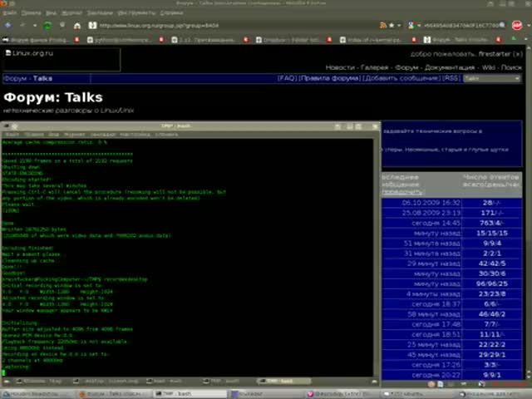Open the Закладки menu in Firefox

[x=100, y=13]
